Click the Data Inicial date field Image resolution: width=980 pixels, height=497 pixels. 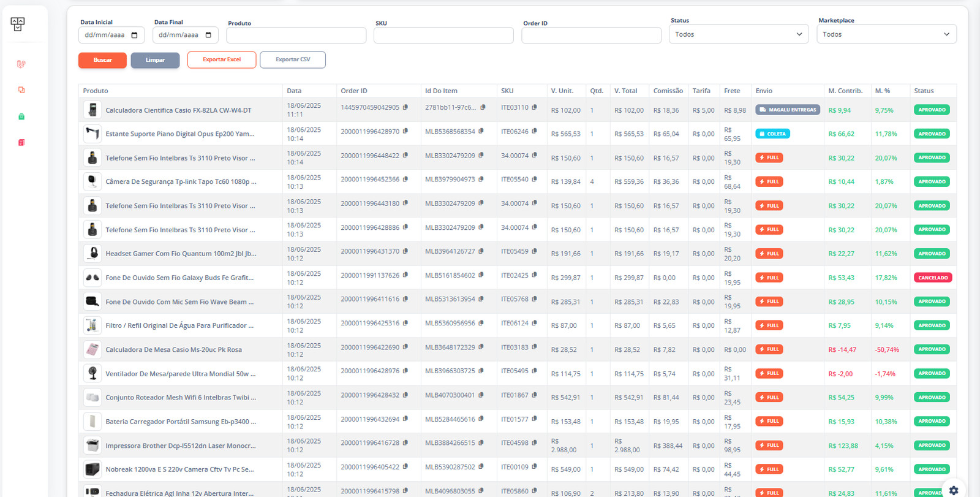[111, 35]
